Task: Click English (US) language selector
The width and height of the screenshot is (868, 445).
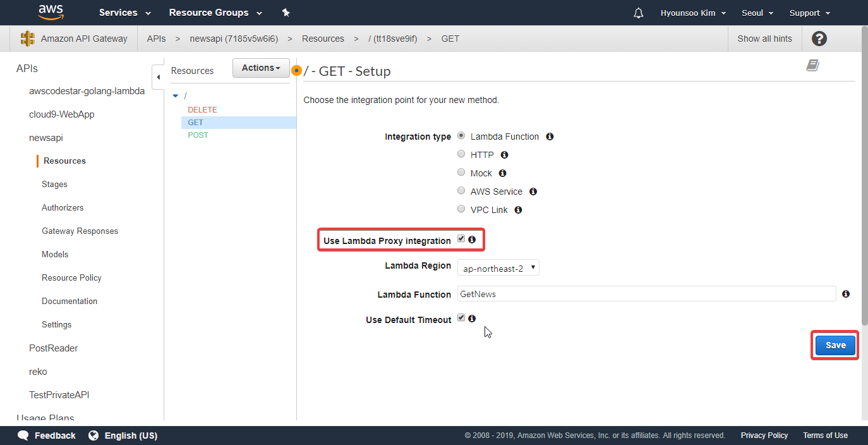Action: 131,436
